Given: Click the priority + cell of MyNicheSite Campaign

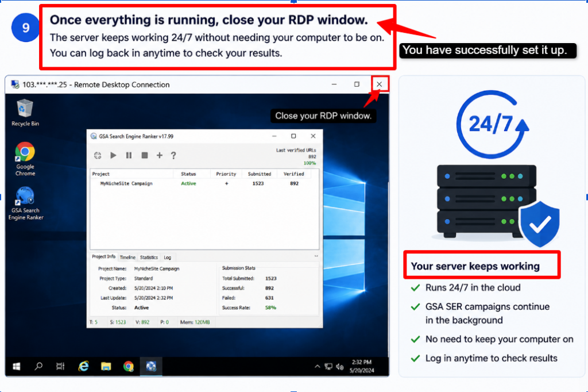Looking at the screenshot, I should click(x=226, y=183).
